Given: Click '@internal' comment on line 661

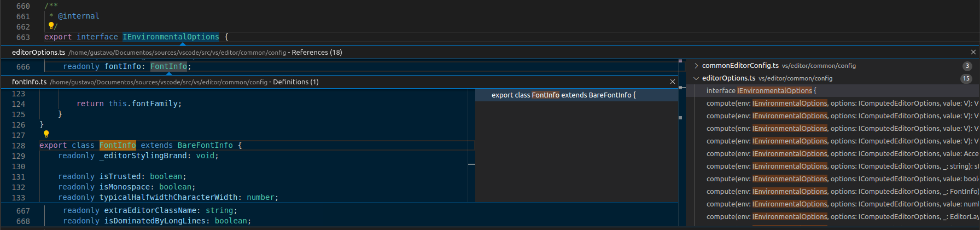Looking at the screenshot, I should pyautogui.click(x=79, y=16).
